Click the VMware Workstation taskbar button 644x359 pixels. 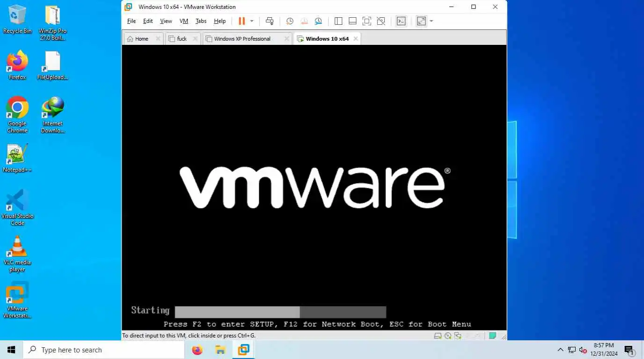click(x=243, y=350)
